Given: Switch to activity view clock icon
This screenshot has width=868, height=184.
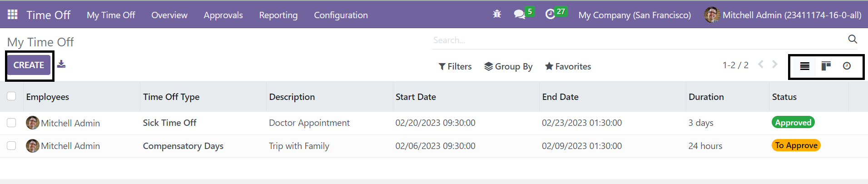Looking at the screenshot, I should 847,66.
